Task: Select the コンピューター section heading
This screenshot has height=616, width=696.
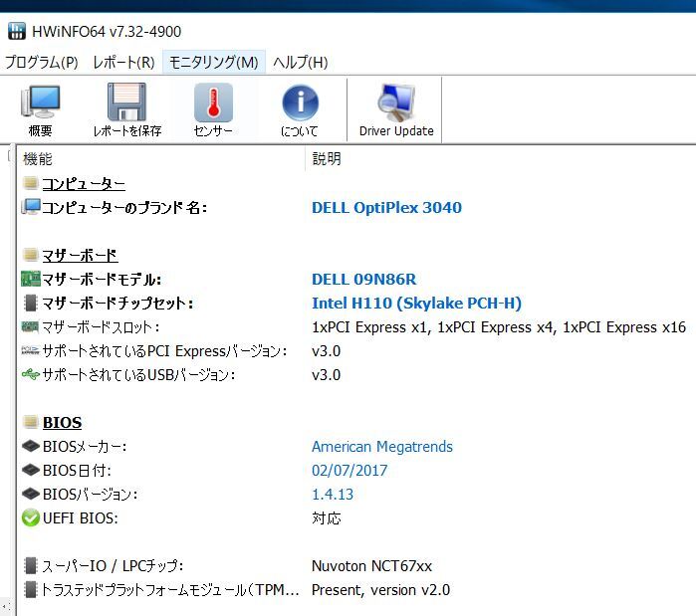Action: (84, 183)
